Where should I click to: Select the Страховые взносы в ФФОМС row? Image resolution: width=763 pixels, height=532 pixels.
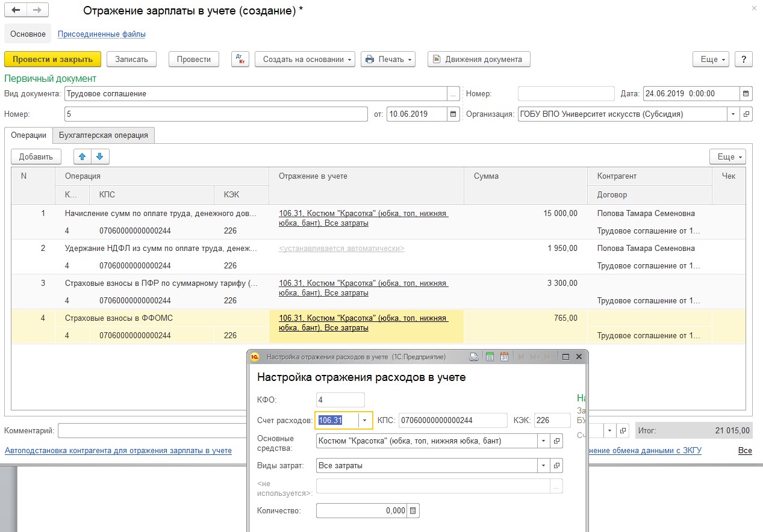point(378,327)
